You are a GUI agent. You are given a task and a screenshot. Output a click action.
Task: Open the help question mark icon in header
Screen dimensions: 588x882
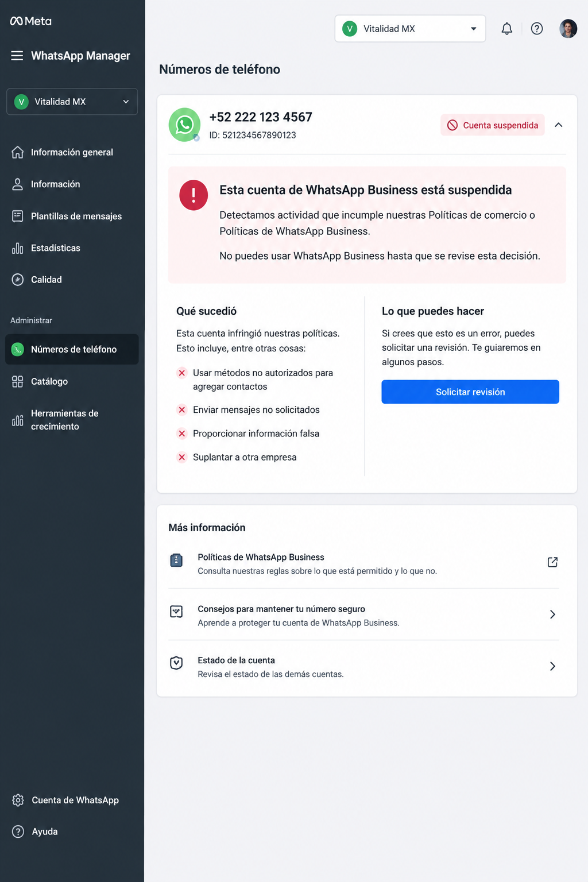(x=537, y=29)
